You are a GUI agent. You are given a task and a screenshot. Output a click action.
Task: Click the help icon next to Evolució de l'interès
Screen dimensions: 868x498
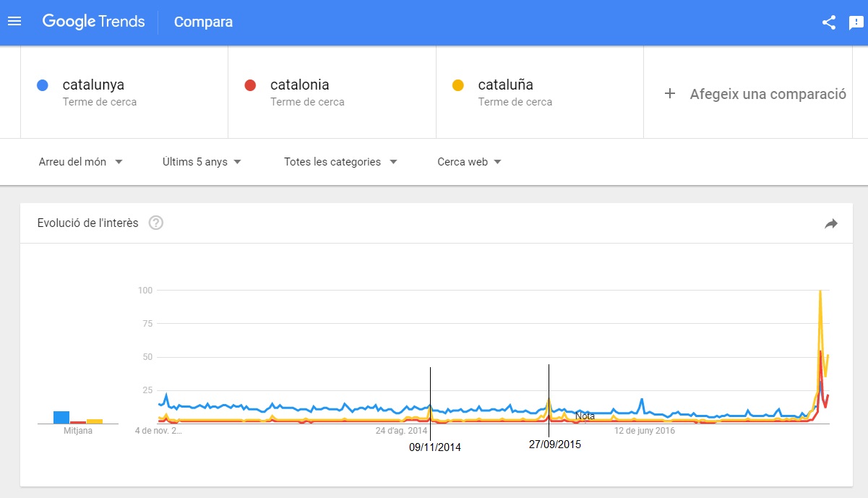pyautogui.click(x=155, y=223)
